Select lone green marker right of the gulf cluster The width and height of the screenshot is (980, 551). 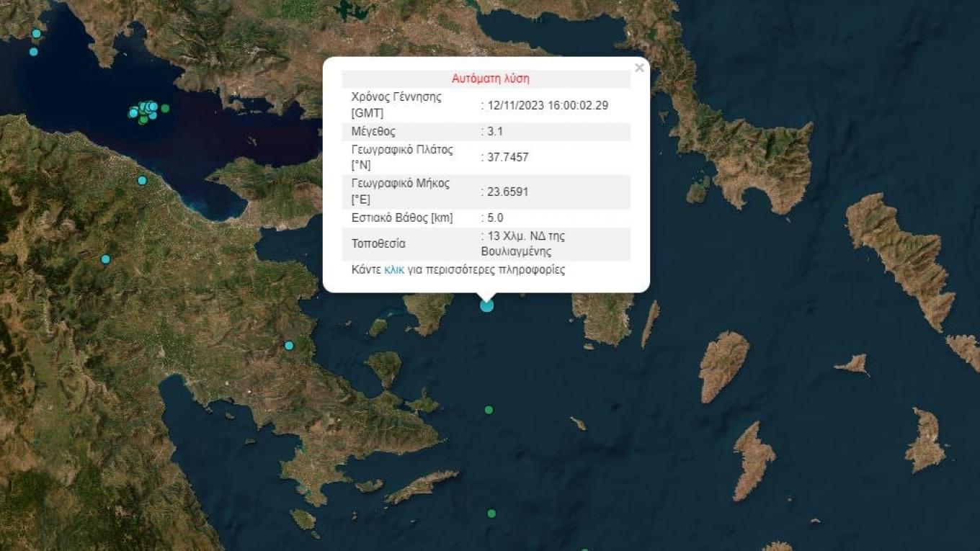[x=165, y=109]
